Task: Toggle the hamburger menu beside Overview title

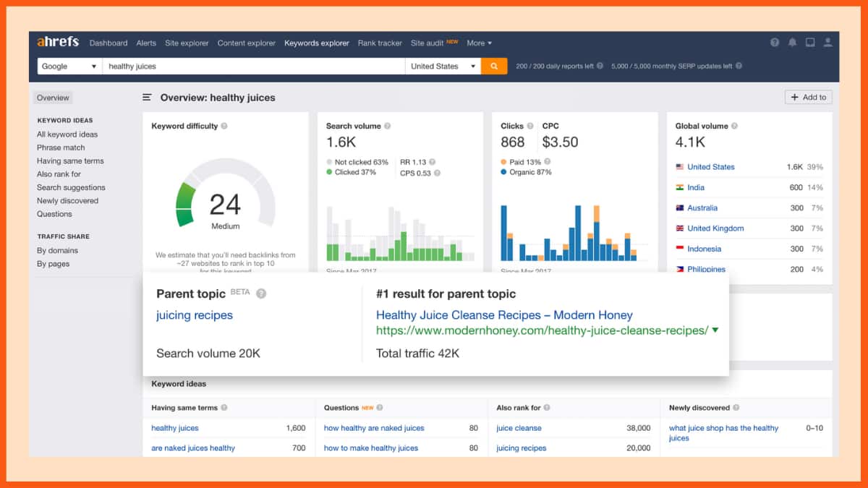Action: (x=147, y=98)
